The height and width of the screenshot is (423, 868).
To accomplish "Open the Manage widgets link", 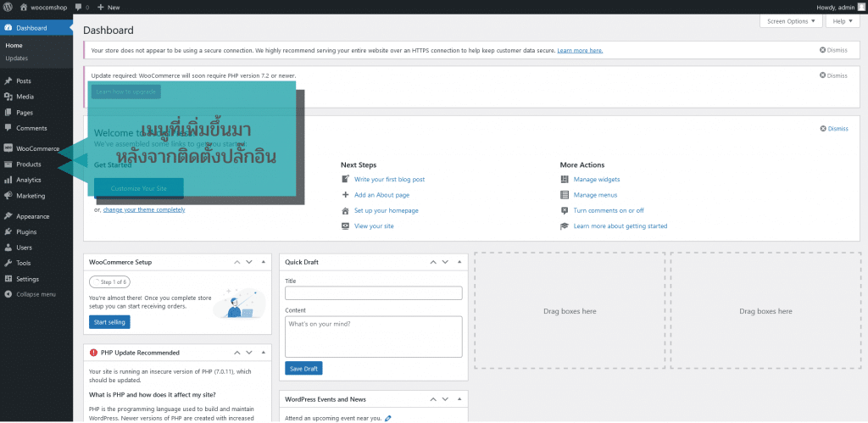I will [x=596, y=180].
